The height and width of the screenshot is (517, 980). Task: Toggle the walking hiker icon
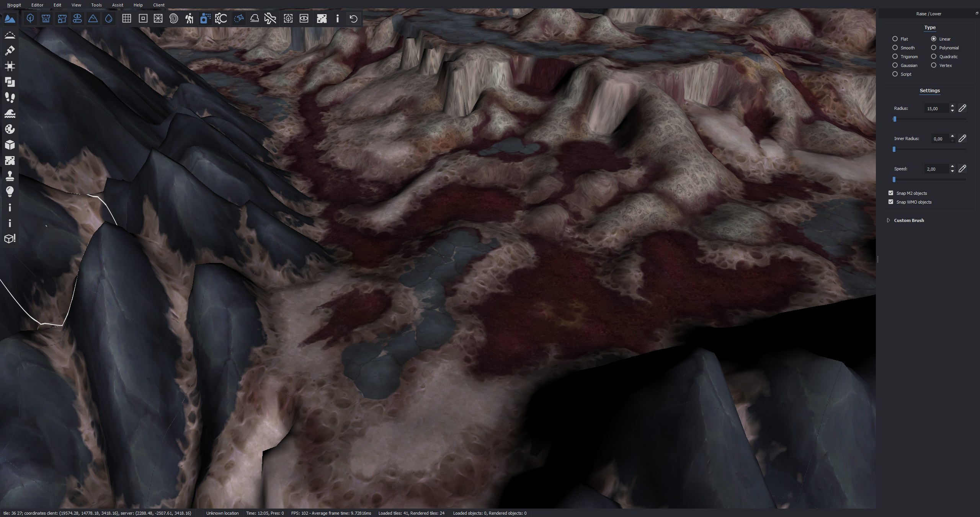click(189, 18)
